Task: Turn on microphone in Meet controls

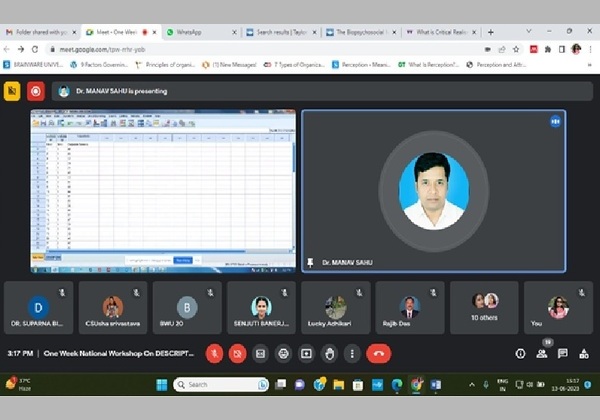Action: click(x=214, y=353)
